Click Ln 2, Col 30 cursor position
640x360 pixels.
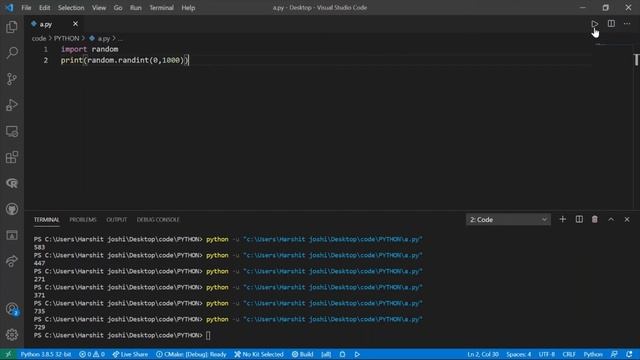483,354
